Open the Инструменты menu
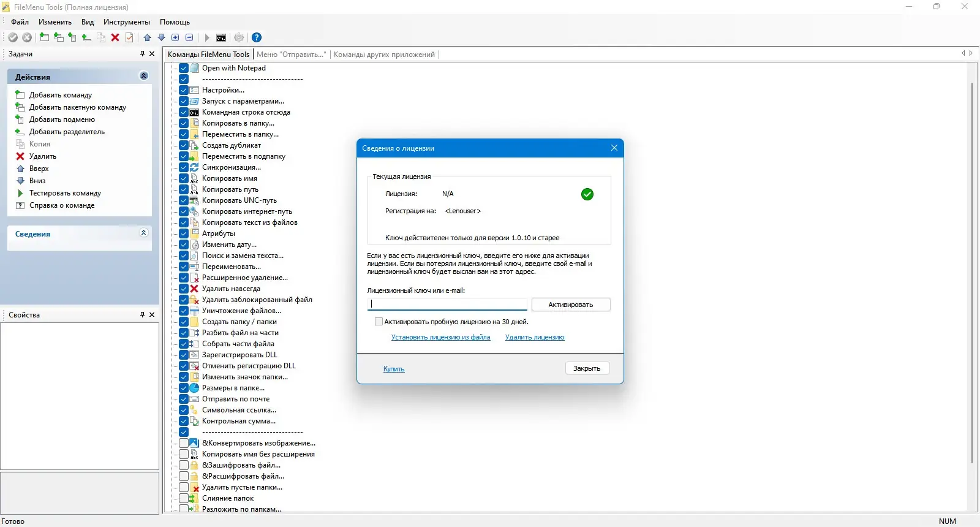Viewport: 980px width, 527px height. coord(127,22)
